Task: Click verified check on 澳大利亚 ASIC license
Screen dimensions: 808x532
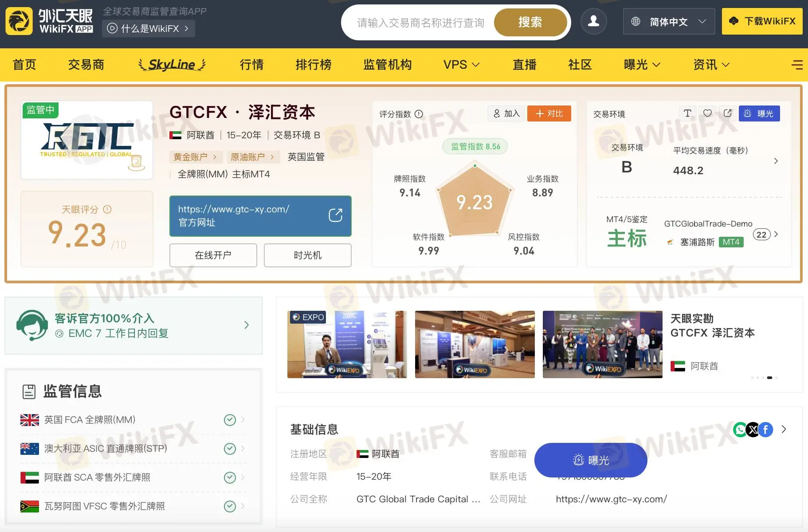Action: [230, 449]
